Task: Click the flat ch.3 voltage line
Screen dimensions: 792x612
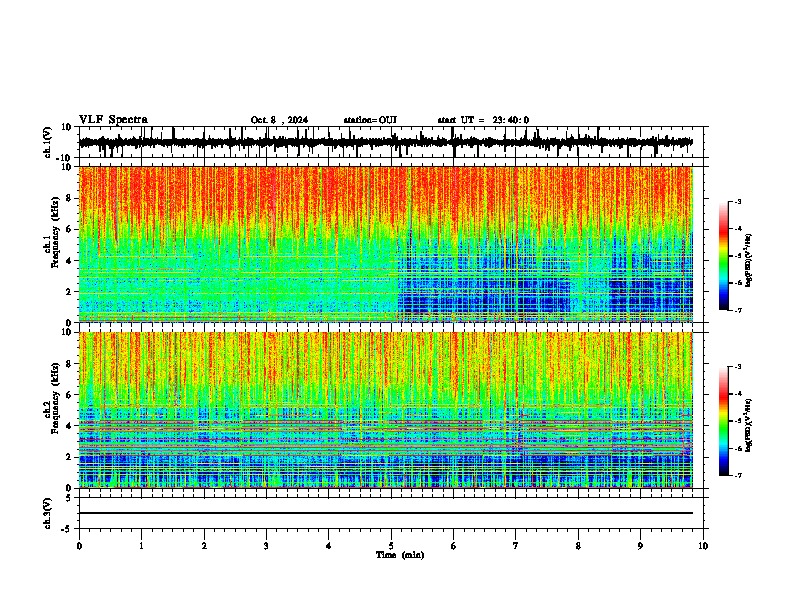Action: (385, 513)
